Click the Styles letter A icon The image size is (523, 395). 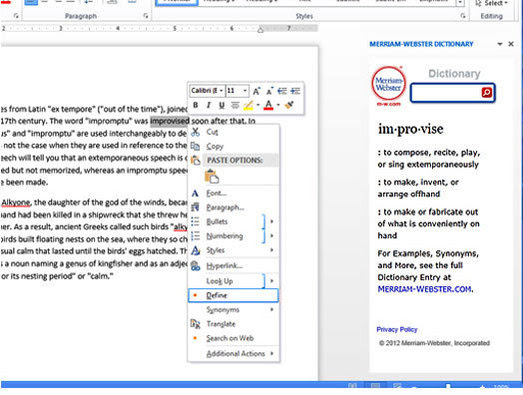pyautogui.click(x=195, y=250)
